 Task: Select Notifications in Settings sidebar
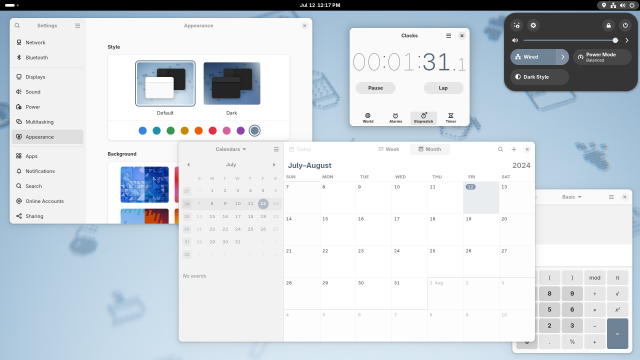tap(47, 171)
